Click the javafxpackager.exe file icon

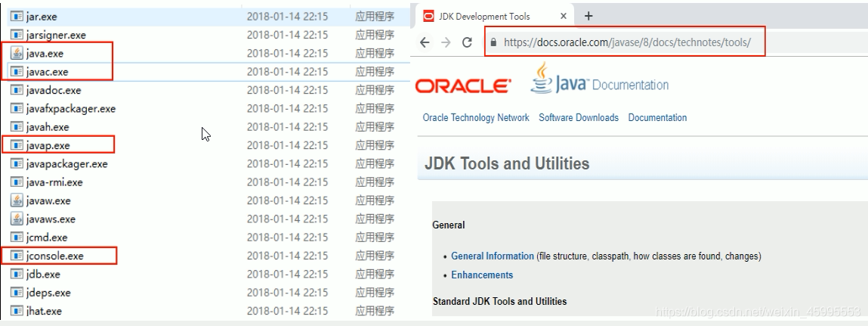pos(17,109)
